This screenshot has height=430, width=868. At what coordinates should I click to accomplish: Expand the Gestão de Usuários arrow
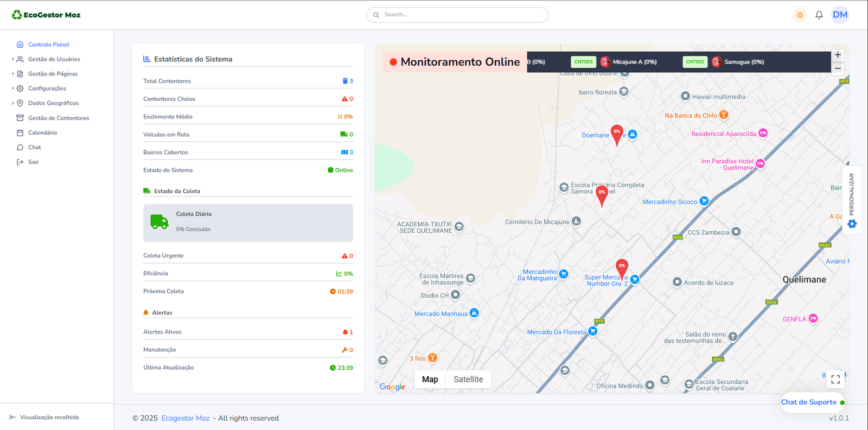(x=13, y=59)
